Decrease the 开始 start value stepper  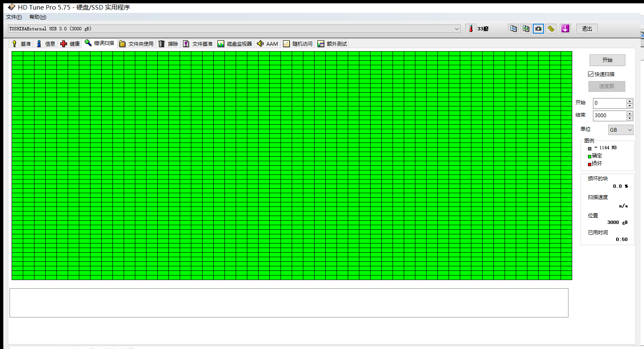tap(629, 106)
